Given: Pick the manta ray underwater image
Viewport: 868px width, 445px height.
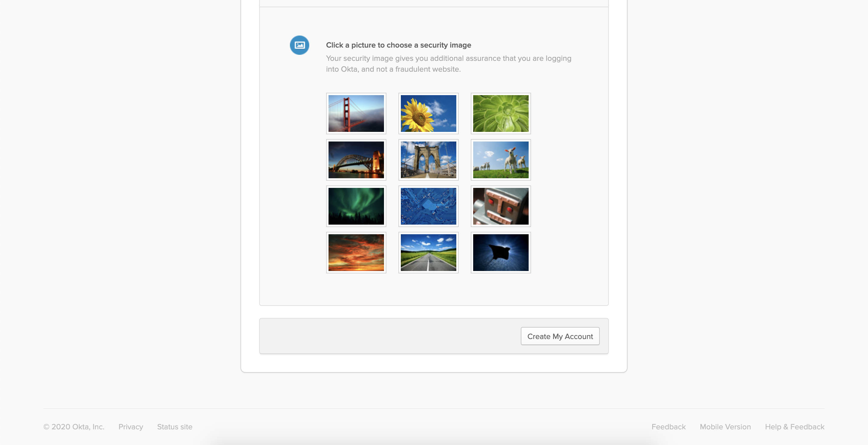Looking at the screenshot, I should (x=500, y=253).
